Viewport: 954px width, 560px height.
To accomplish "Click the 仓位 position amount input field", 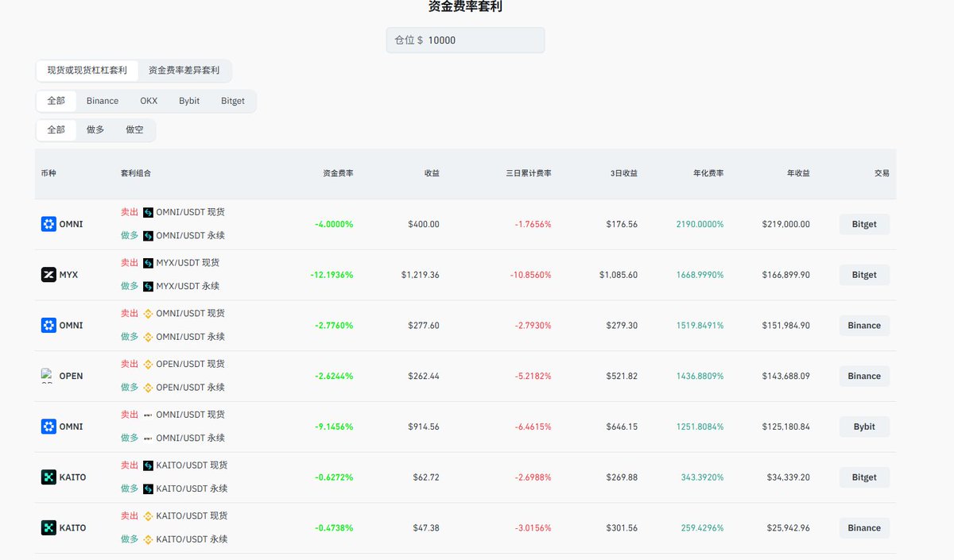I will [x=465, y=40].
